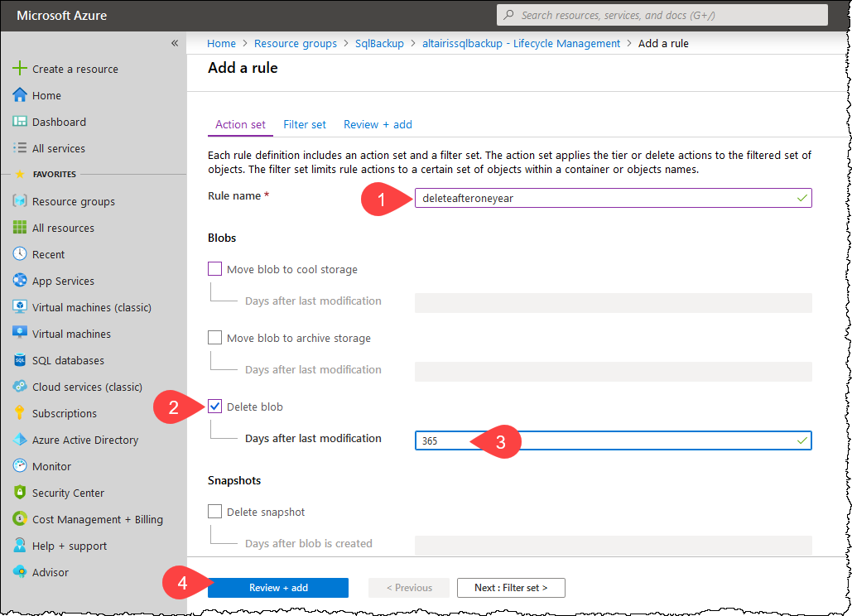Viewport: 852px width, 616px height.
Task: Uncheck the Delete blob checkbox
Action: click(214, 407)
